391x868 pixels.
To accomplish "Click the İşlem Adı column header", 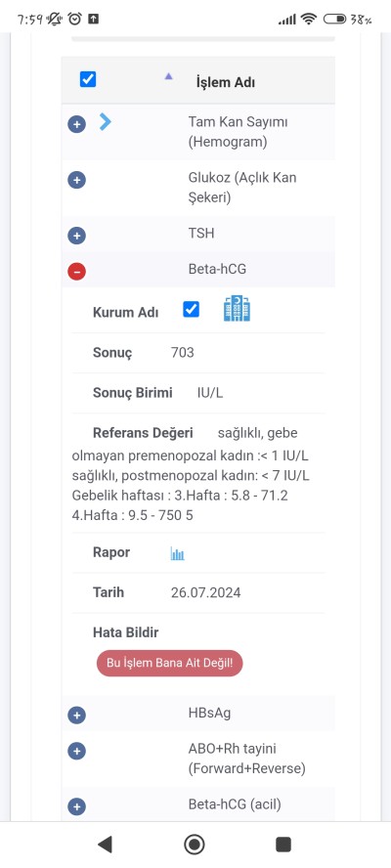I will (x=226, y=82).
